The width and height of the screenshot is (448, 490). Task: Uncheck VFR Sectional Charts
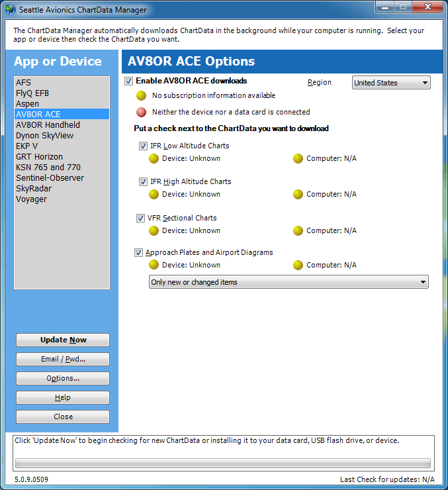pyautogui.click(x=140, y=218)
